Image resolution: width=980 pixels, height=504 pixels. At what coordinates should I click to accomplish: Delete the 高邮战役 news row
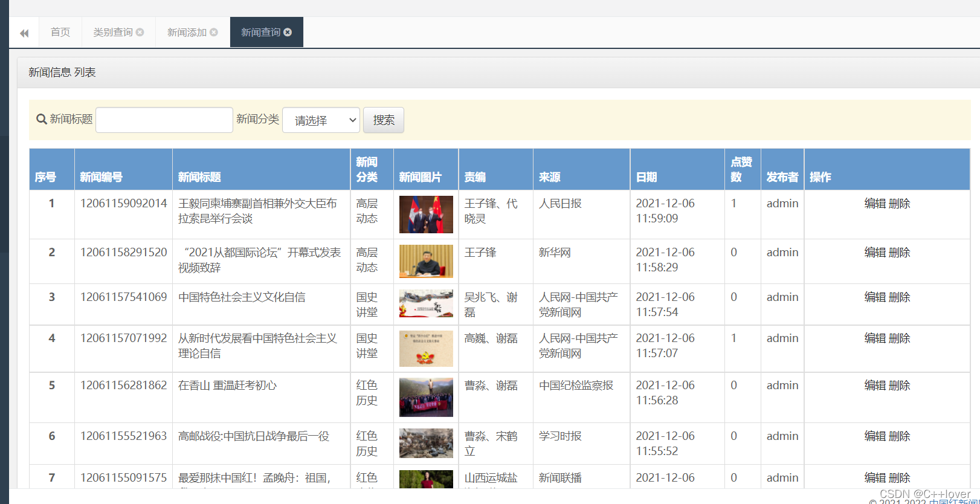point(900,436)
